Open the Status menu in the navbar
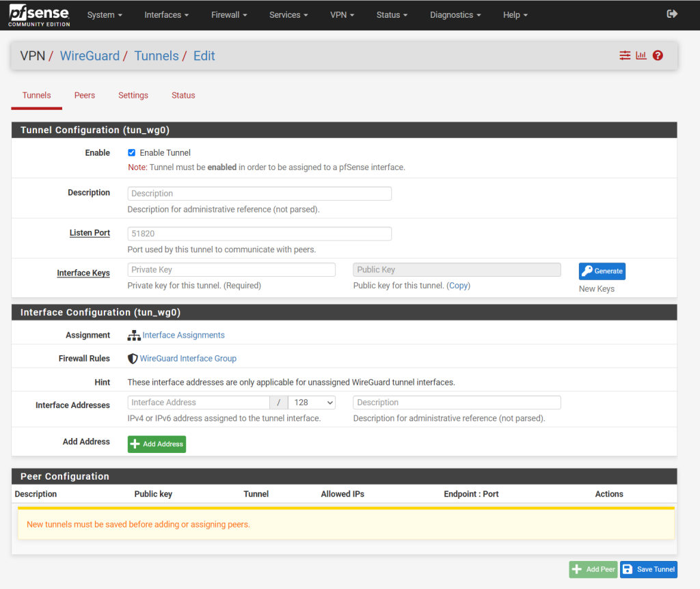Viewport: 700px width, 589px height. [x=392, y=15]
